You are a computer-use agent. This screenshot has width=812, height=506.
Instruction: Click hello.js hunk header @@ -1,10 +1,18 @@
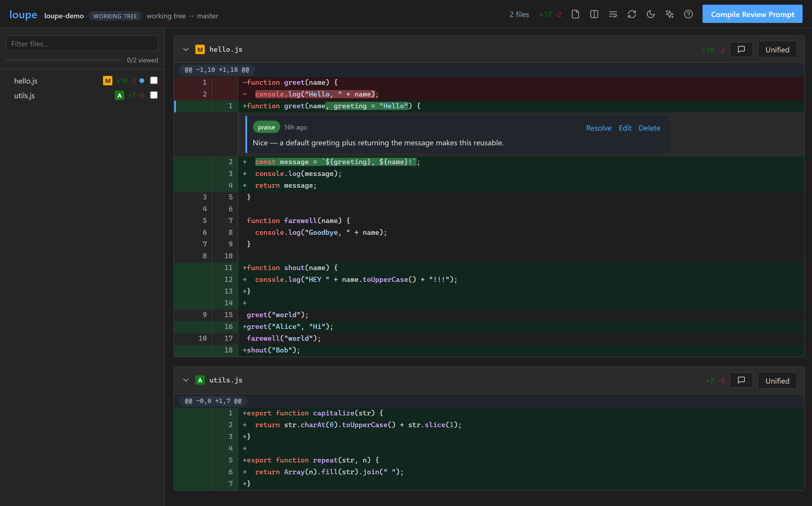click(217, 70)
